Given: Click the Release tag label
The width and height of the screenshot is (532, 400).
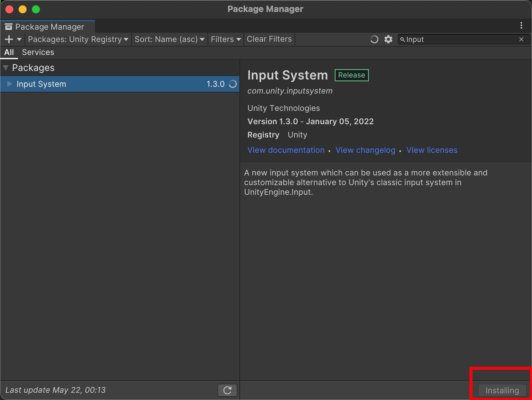Looking at the screenshot, I should [352, 75].
